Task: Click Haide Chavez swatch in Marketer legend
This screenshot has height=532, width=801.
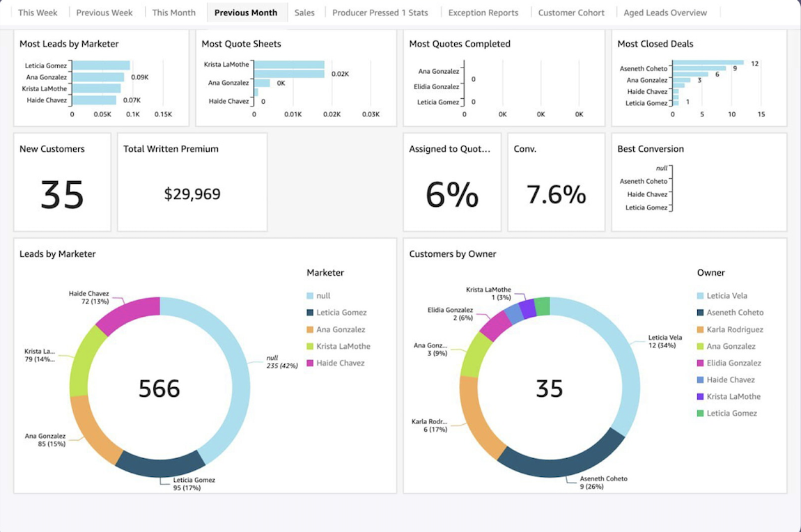Action: (x=311, y=363)
